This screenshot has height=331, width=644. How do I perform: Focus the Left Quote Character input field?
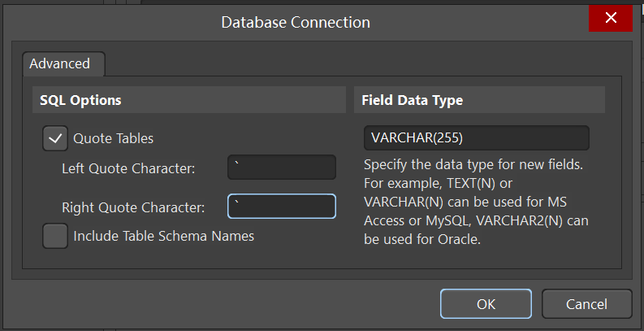pyautogui.click(x=282, y=167)
